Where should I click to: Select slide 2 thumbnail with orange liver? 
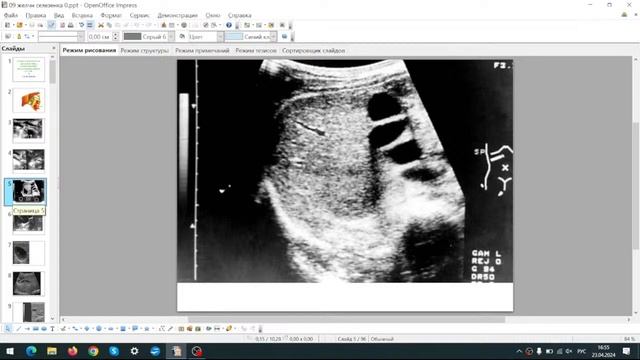tap(29, 100)
